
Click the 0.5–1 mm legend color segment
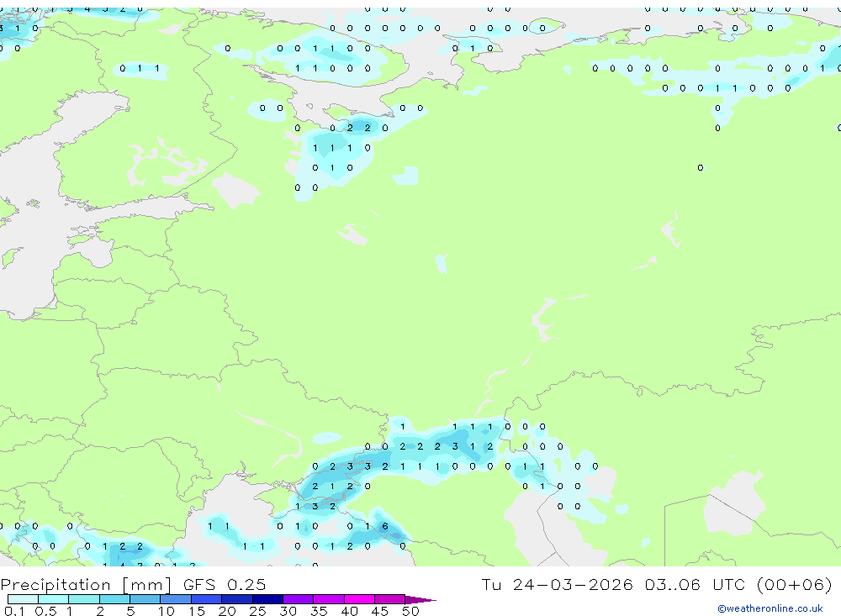[54, 599]
